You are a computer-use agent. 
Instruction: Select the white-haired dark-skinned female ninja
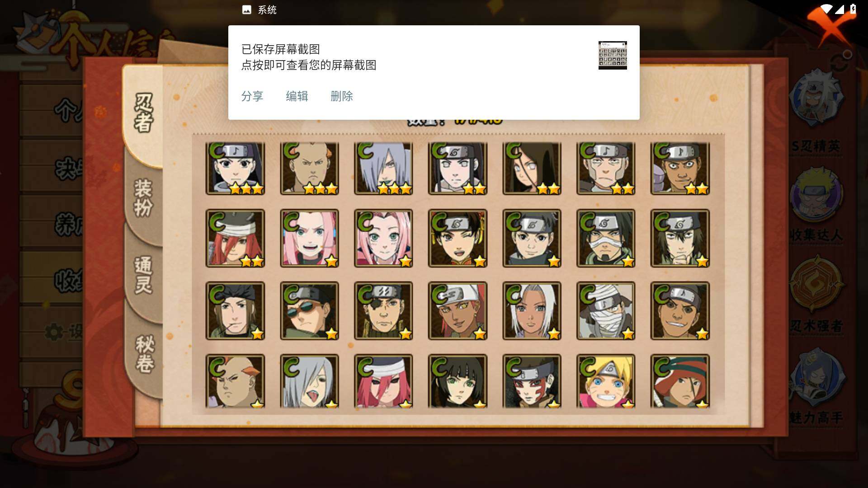pyautogui.click(x=532, y=311)
